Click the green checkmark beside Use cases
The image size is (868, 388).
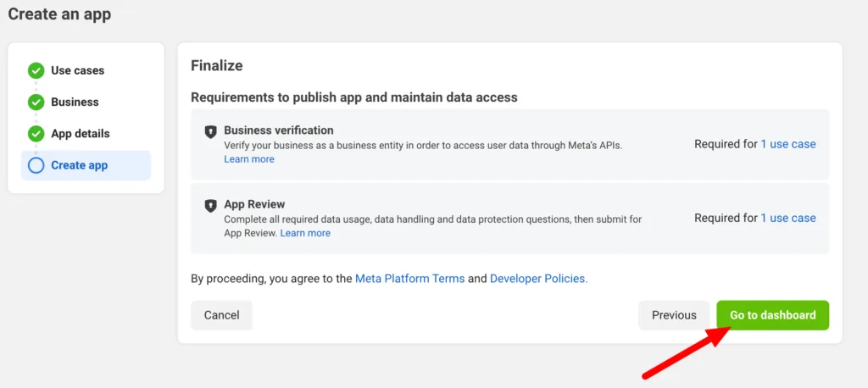click(x=36, y=71)
